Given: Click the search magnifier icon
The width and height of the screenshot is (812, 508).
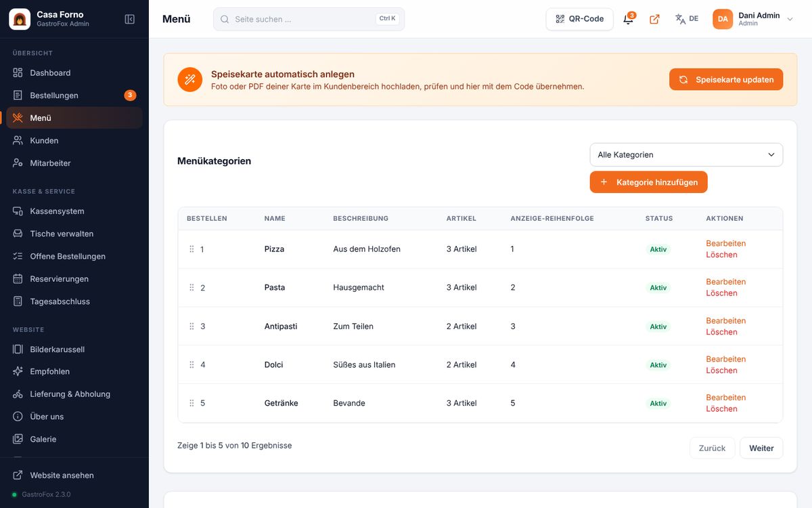Looking at the screenshot, I should coord(225,19).
